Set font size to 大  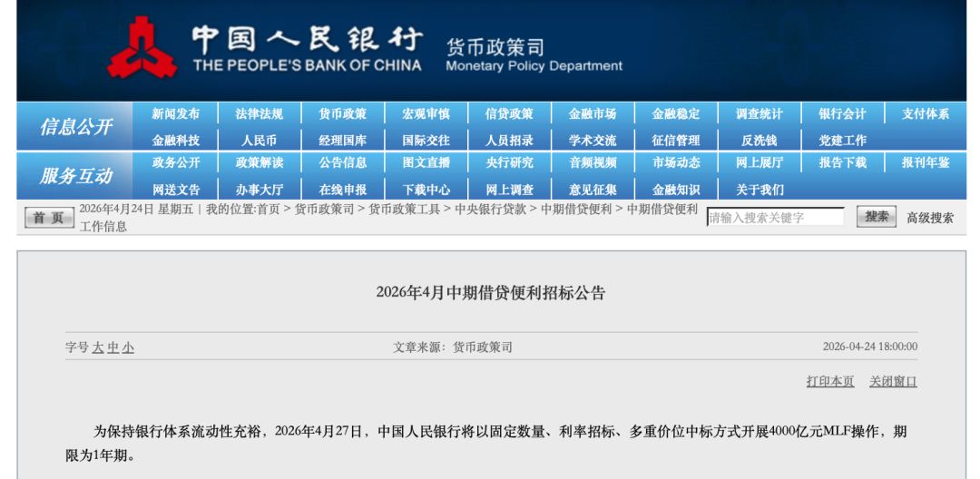coord(97,347)
